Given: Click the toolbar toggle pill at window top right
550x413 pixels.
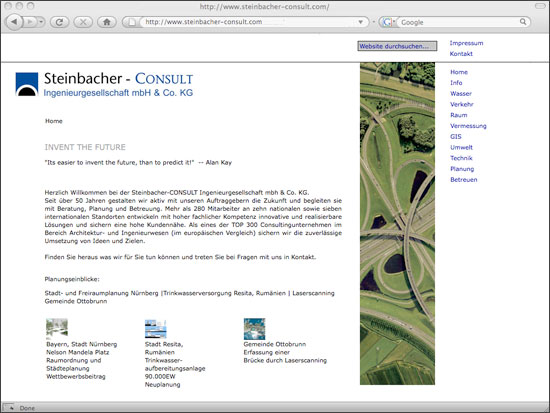Looking at the screenshot, I should pos(540,6).
